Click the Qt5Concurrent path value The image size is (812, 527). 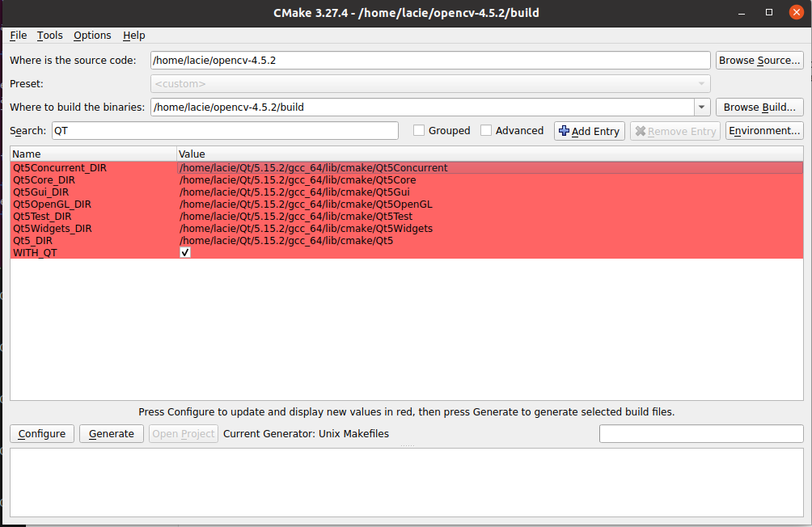pyautogui.click(x=313, y=168)
